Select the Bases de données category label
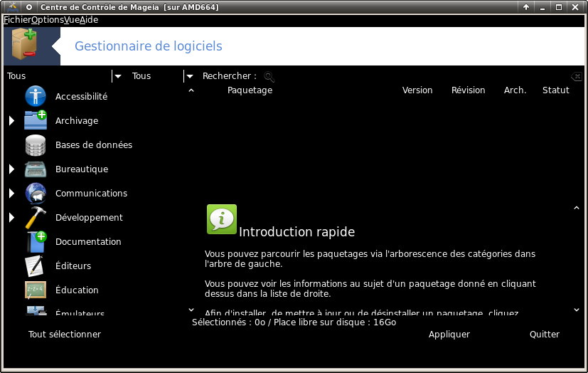This screenshot has width=588, height=373. (x=94, y=145)
